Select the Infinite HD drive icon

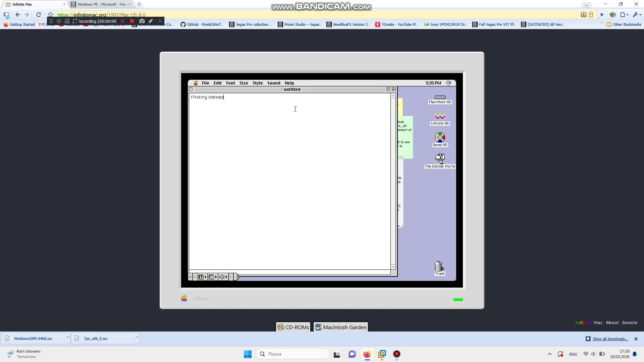[x=440, y=116]
